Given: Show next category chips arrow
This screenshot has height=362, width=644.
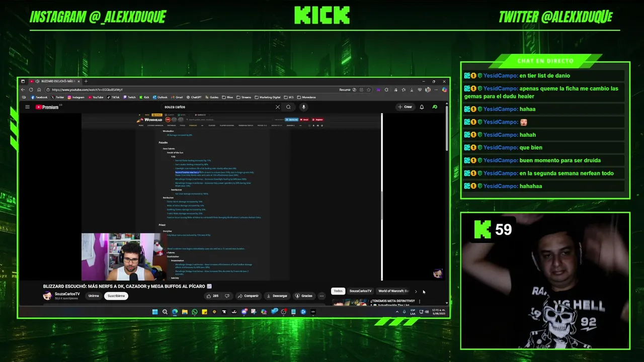Looking at the screenshot, I should [416, 291].
